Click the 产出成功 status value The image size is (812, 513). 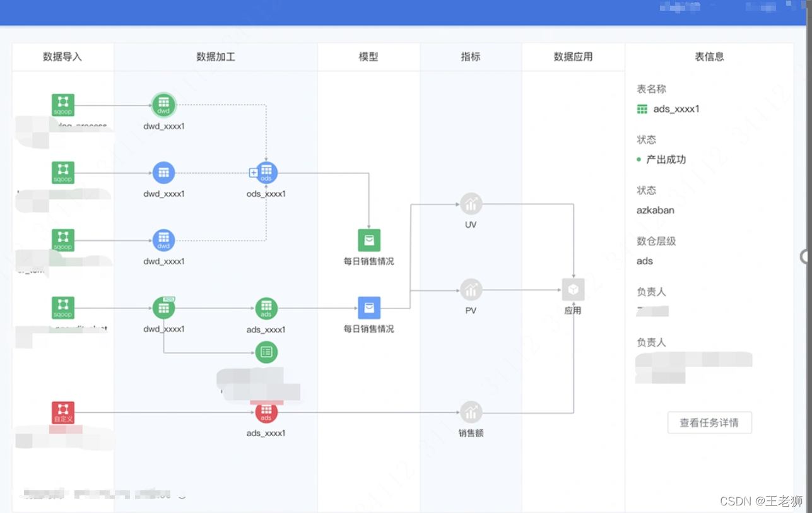666,160
